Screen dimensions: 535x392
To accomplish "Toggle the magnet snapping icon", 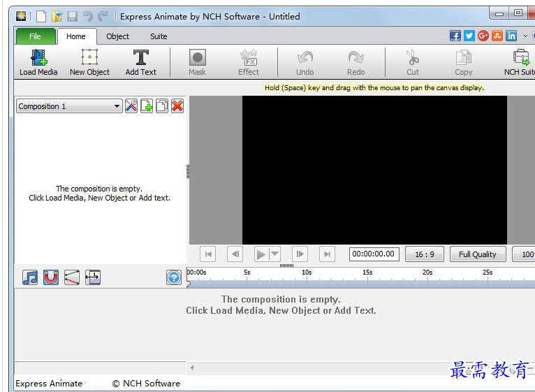I will point(51,277).
